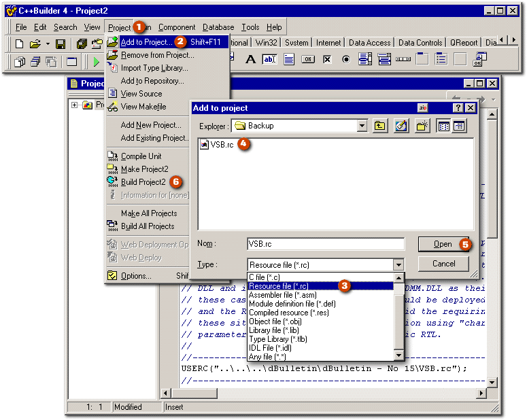Image resolution: width=527 pixels, height=420 pixels.
Task: Click the View Unit toolbar icon
Action: (20, 62)
